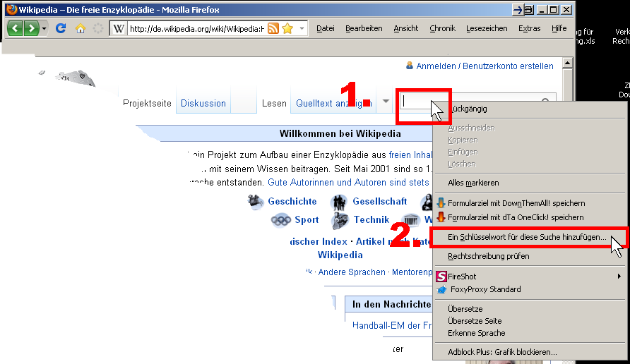Open the Ansicht menu

pyautogui.click(x=406, y=28)
